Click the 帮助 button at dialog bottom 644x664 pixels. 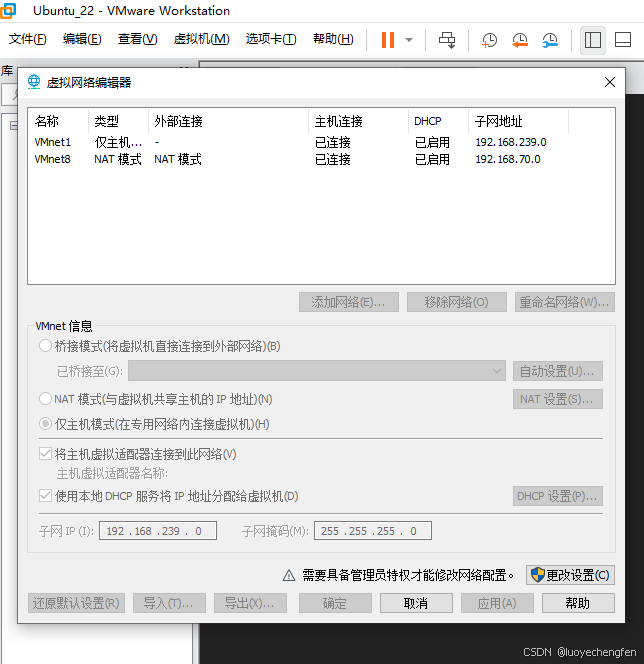(x=578, y=603)
